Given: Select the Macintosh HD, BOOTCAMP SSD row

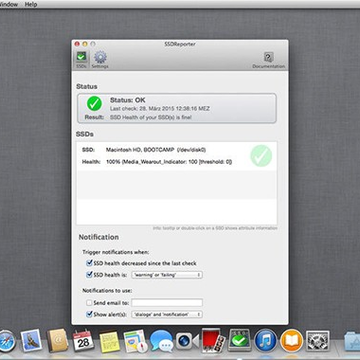Looking at the screenshot, I should pyautogui.click(x=177, y=156).
